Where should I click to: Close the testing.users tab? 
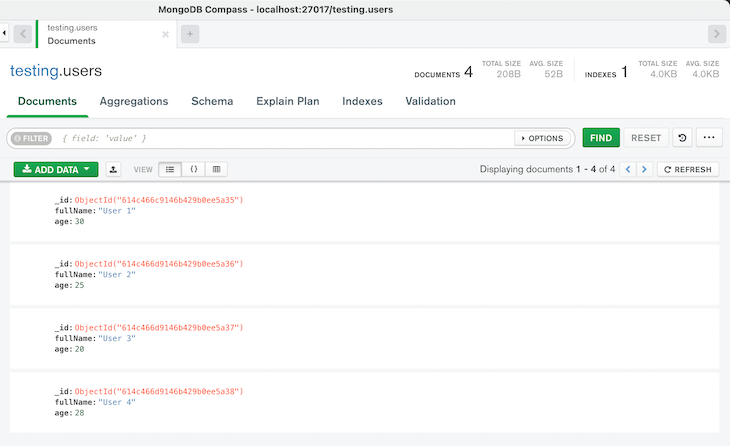click(x=165, y=34)
